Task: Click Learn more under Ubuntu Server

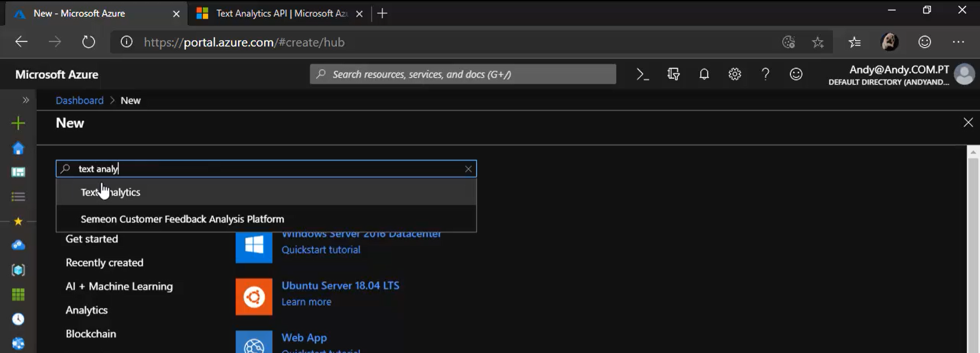Action: tap(306, 302)
